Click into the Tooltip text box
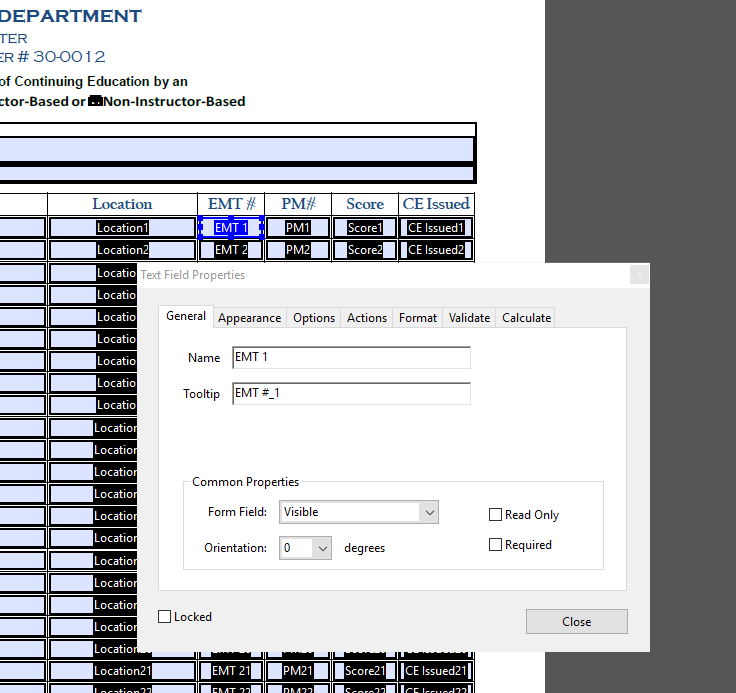 [350, 394]
